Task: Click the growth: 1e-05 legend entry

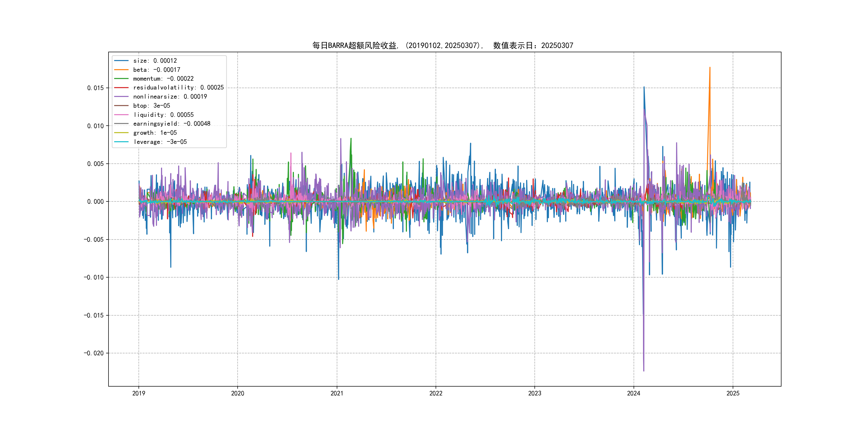Action: (x=155, y=133)
